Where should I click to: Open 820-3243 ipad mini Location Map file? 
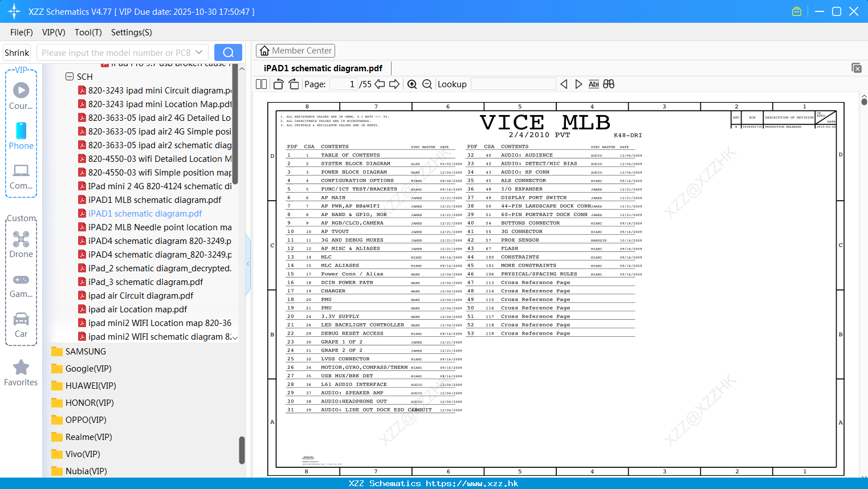(155, 104)
